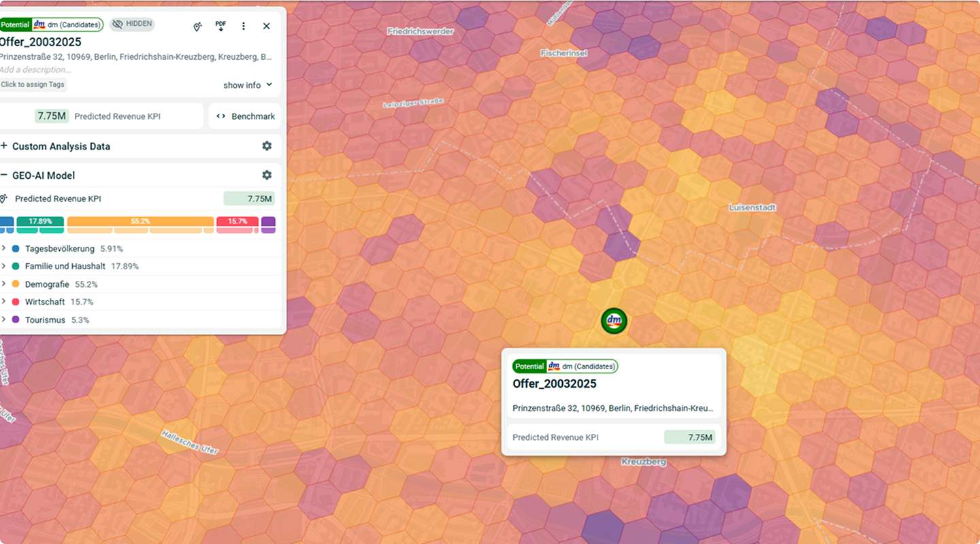
Task: Click the Luisenstadt map label
Action: [x=752, y=207]
